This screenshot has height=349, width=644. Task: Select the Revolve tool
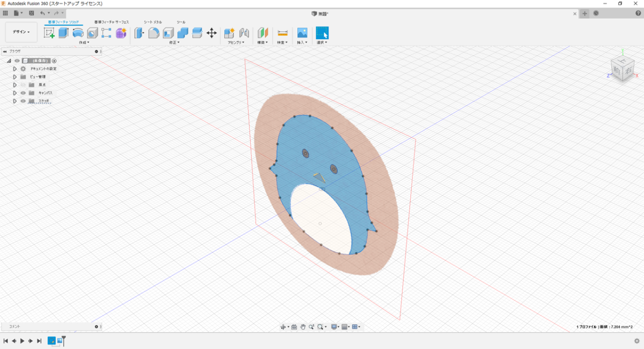coord(78,33)
